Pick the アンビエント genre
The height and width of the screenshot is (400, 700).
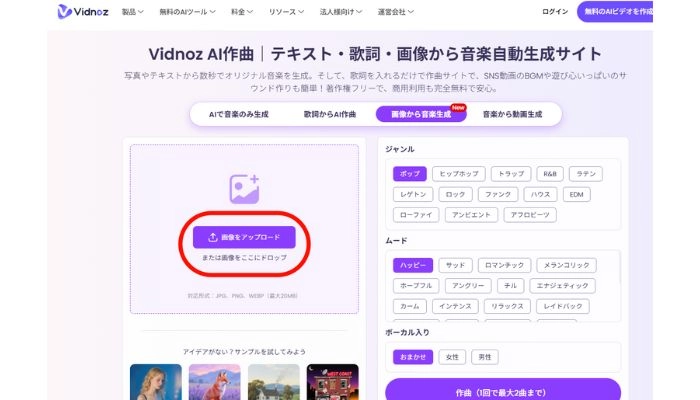471,215
